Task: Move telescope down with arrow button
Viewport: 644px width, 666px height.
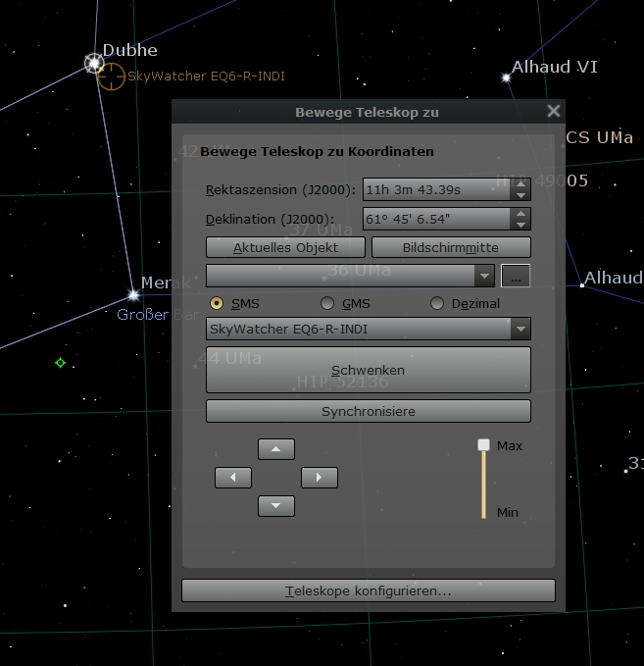Action: coord(276,506)
